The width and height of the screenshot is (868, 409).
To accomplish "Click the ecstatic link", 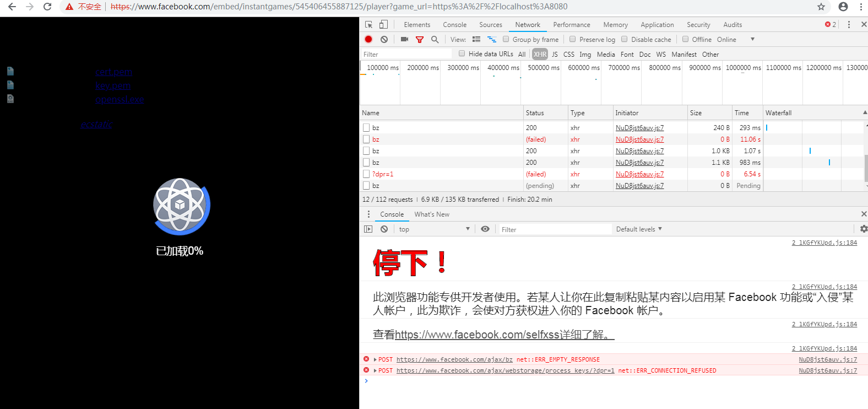I will tap(96, 124).
